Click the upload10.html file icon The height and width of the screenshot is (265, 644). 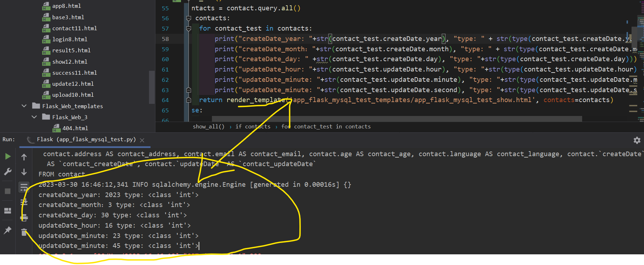pos(46,95)
